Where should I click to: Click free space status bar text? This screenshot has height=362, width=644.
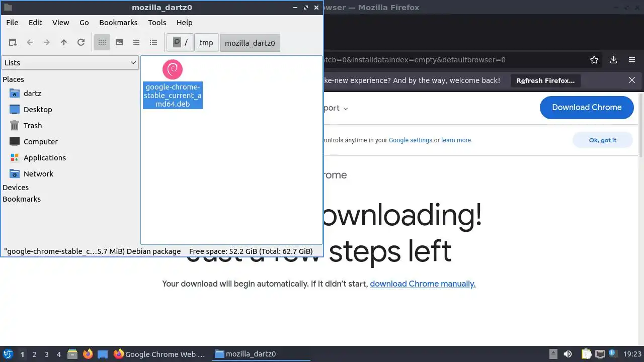coord(251,251)
